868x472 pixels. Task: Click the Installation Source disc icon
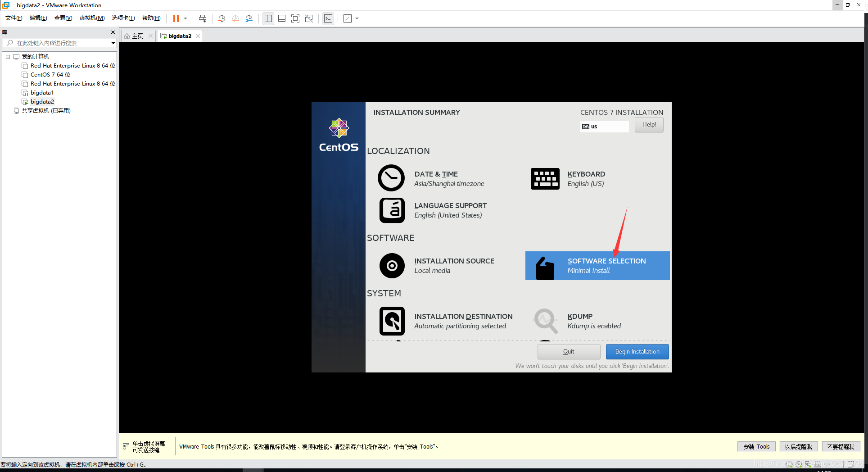pyautogui.click(x=392, y=266)
